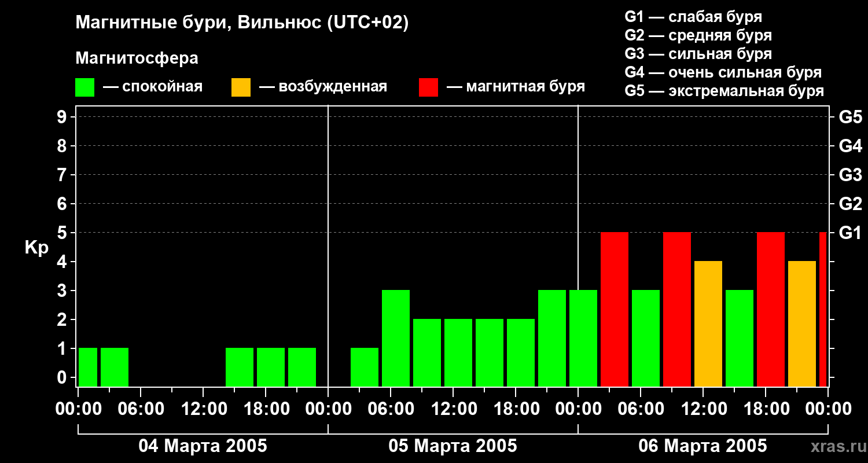Click the yellow Kp 4 bar at 21:00, 06 Марта
868x463 pixels.
802,324
